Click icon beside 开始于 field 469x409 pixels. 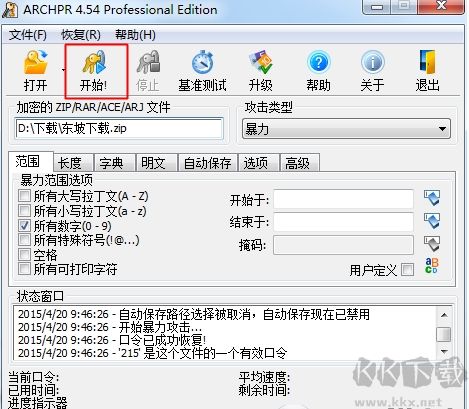pos(432,198)
